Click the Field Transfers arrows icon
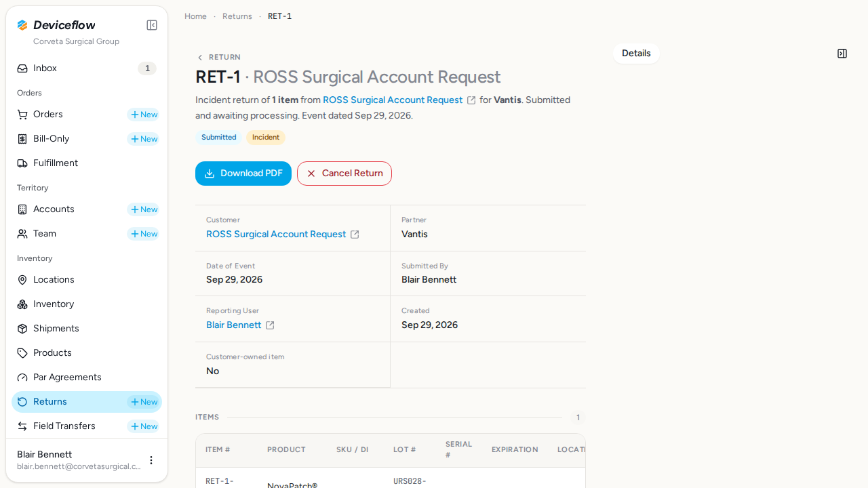 click(x=22, y=426)
